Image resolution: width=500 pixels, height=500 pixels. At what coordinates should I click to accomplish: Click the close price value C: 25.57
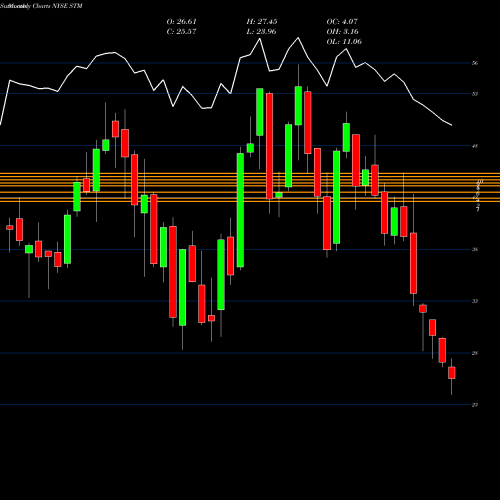click(x=181, y=32)
